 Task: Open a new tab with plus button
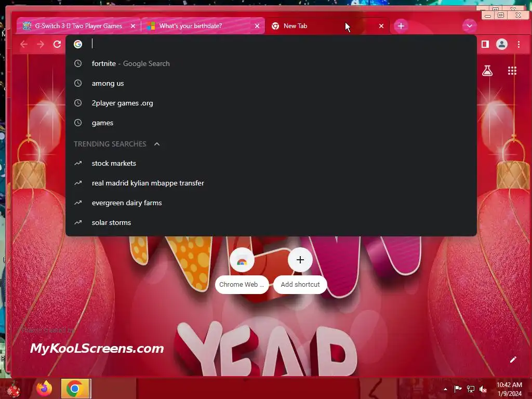[401, 26]
